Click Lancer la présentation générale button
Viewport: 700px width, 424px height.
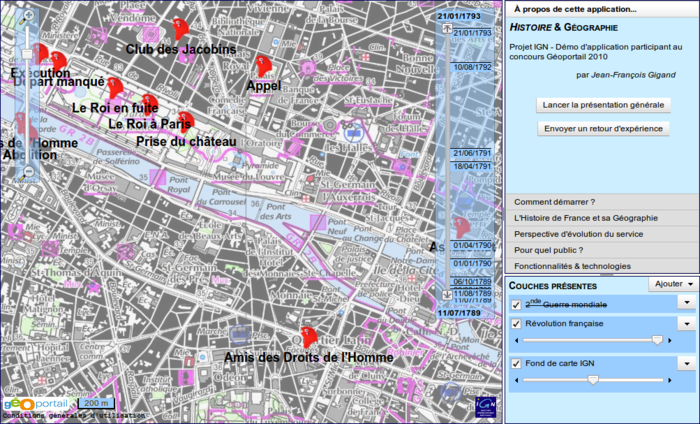tap(603, 105)
